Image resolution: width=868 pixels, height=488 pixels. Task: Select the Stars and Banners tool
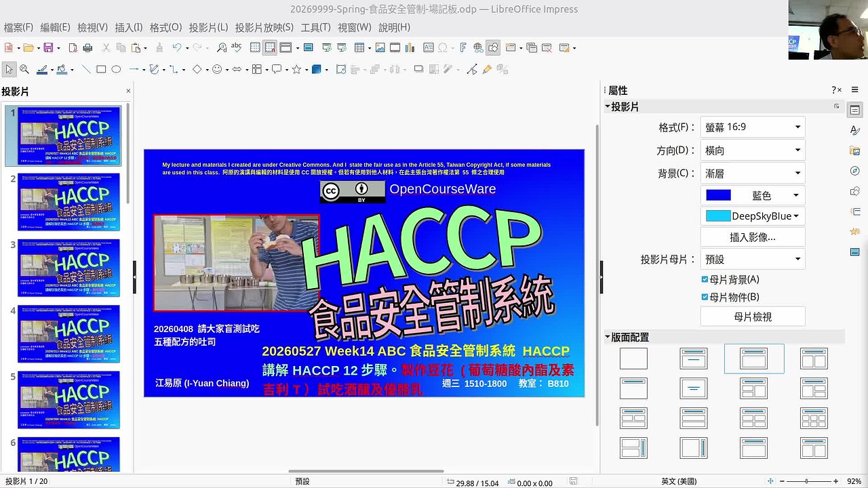click(296, 69)
